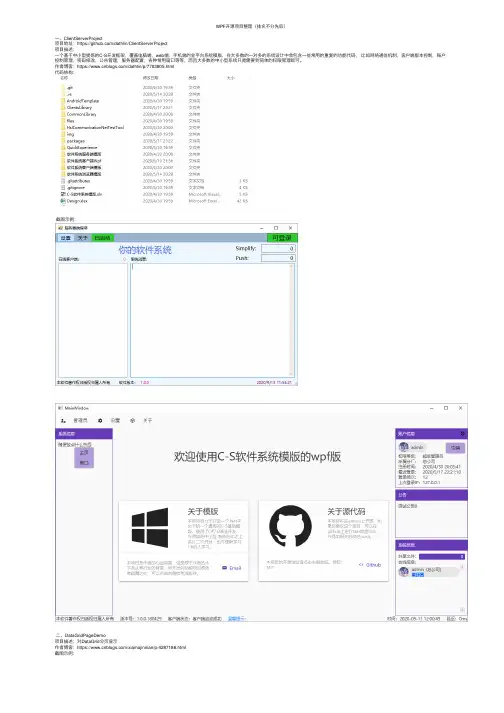Click the Push value field

(x=278, y=258)
